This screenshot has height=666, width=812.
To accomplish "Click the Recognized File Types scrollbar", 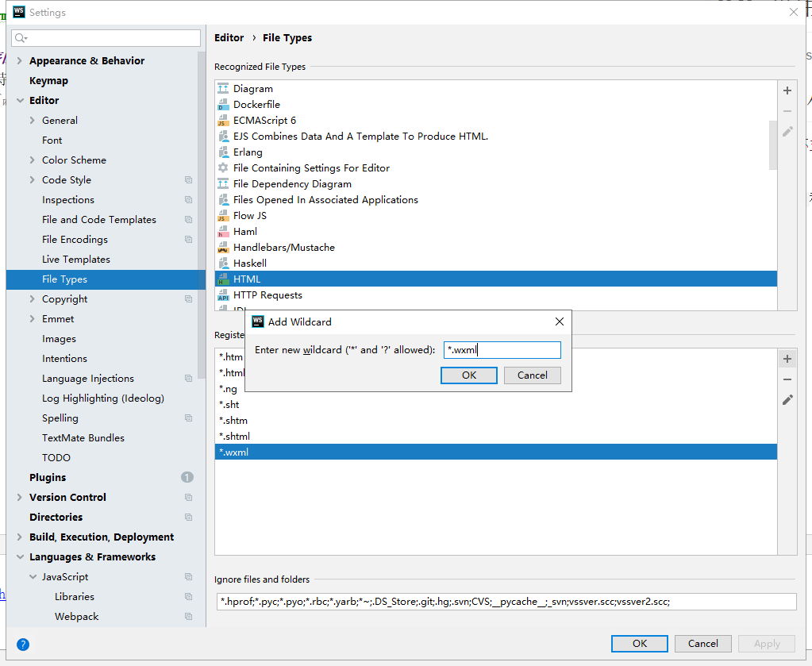I will click(x=772, y=145).
